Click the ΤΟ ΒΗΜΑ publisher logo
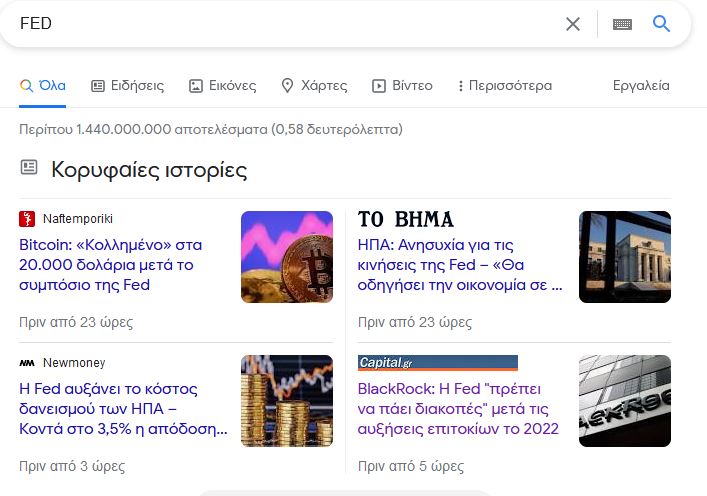707x496 pixels. click(x=405, y=219)
